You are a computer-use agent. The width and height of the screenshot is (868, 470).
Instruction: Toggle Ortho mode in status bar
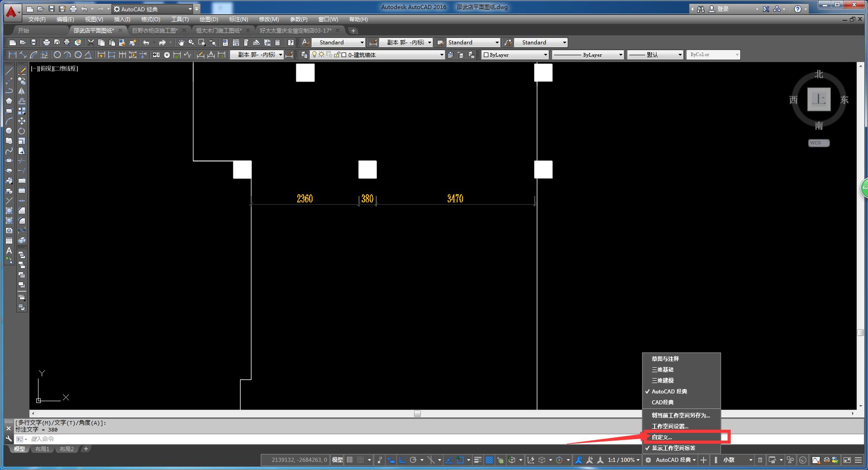[402, 460]
